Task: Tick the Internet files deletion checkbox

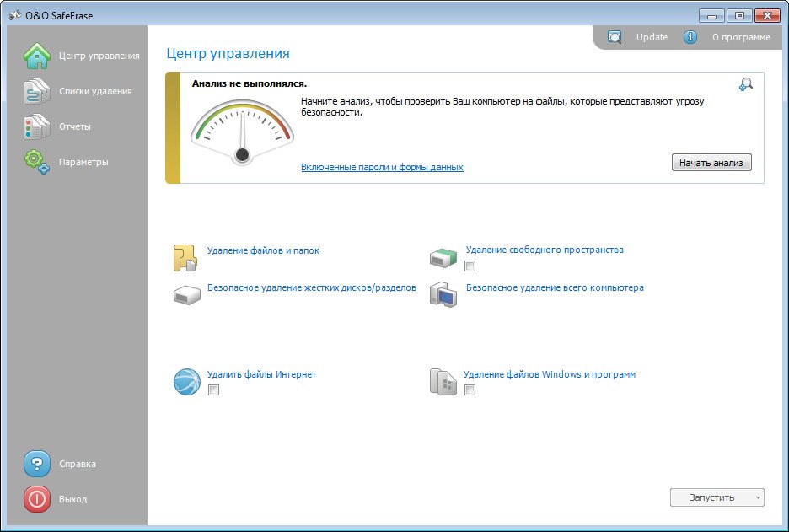Action: [213, 390]
